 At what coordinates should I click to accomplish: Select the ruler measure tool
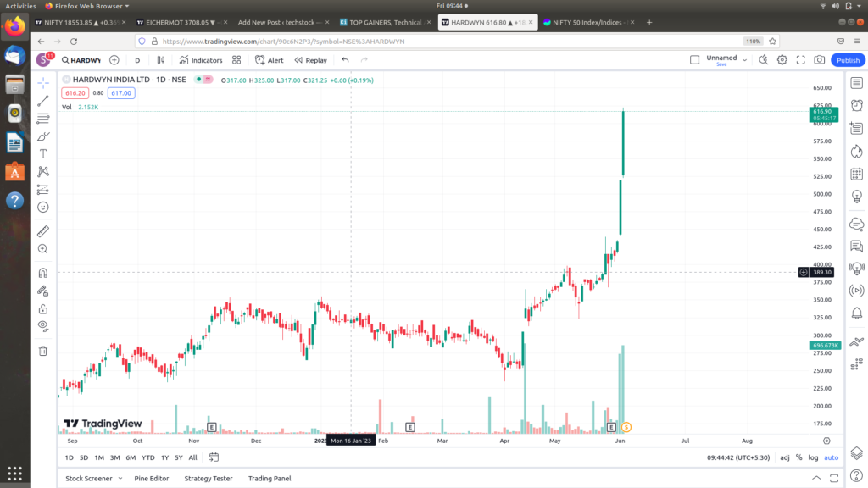coord(43,230)
